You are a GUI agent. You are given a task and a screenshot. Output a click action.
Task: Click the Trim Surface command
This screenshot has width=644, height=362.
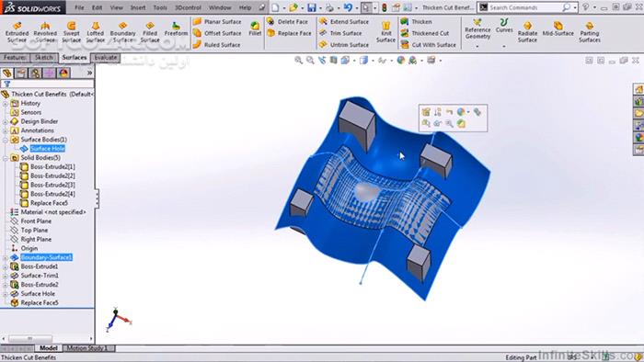pyautogui.click(x=341, y=33)
